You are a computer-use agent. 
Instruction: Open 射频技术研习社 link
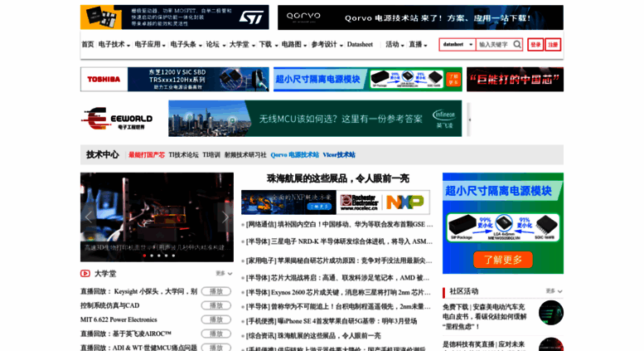coord(245,155)
